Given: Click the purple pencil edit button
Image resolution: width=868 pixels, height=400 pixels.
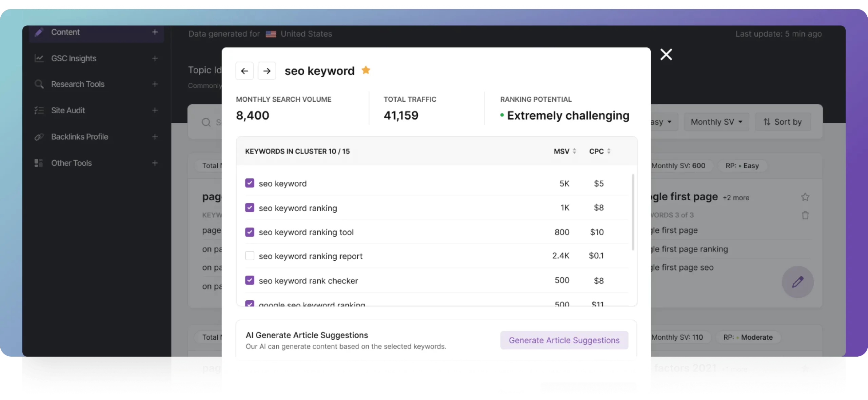Looking at the screenshot, I should (x=797, y=282).
